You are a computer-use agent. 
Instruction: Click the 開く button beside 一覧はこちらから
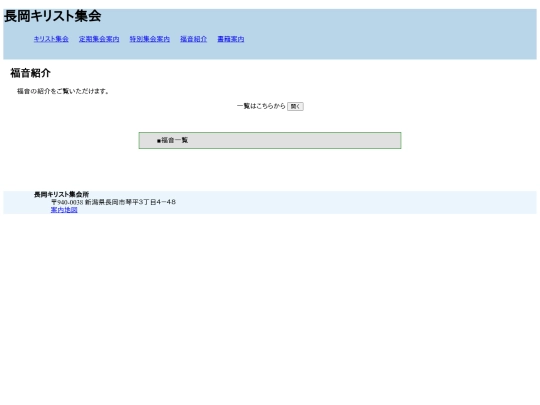pyautogui.click(x=295, y=106)
